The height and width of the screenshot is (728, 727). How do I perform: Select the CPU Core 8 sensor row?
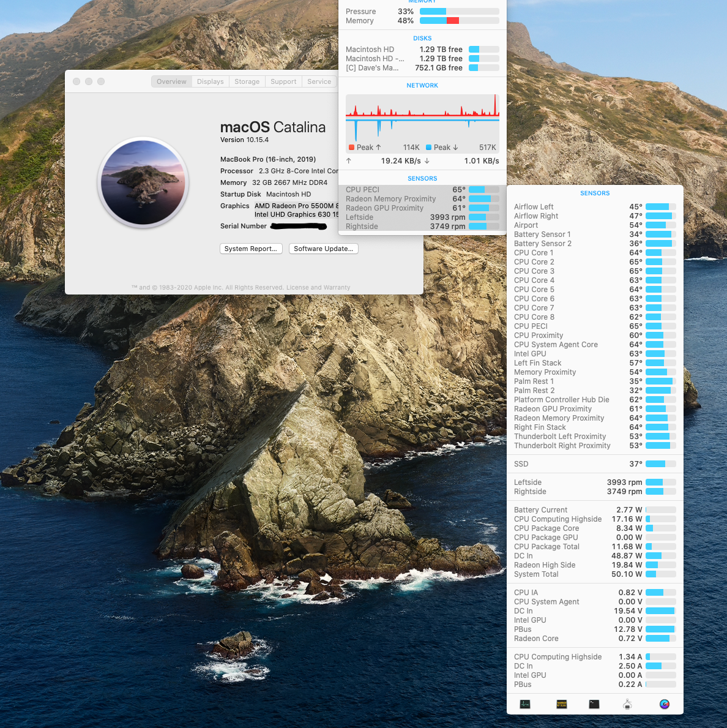[x=595, y=317]
